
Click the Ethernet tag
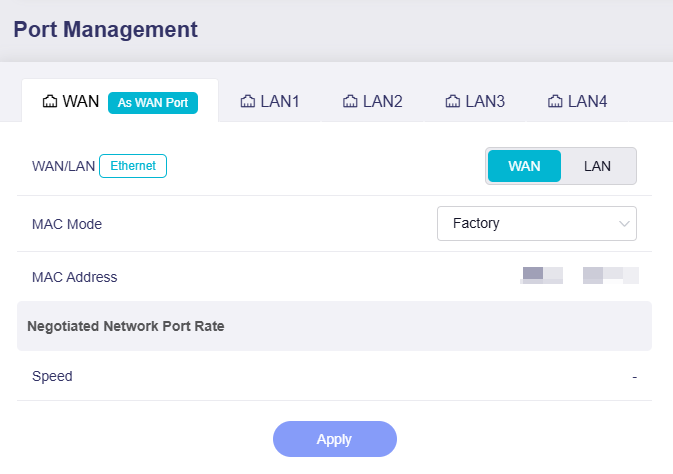click(133, 166)
